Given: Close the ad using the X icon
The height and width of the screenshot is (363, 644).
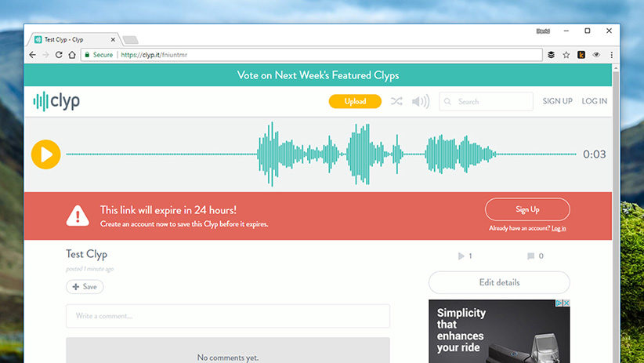Looking at the screenshot, I should point(566,303).
